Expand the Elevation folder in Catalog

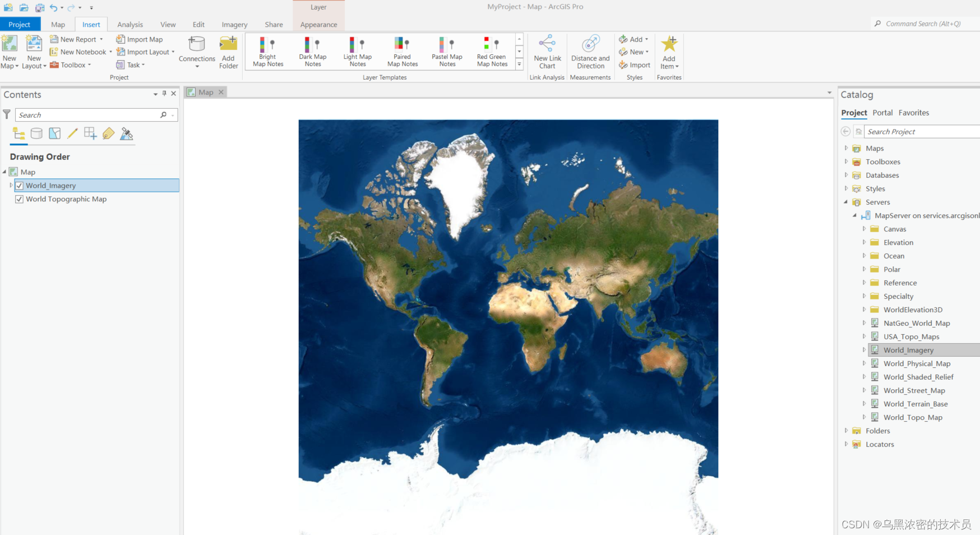click(864, 242)
